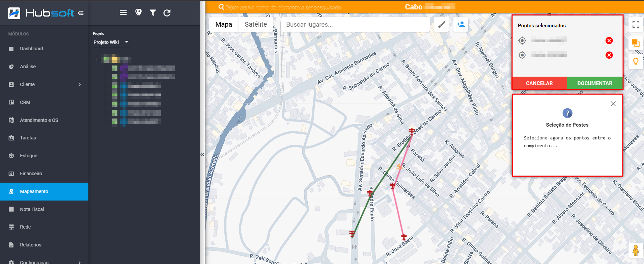Click the help question mark icon
This screenshot has width=644, height=264.
[567, 113]
